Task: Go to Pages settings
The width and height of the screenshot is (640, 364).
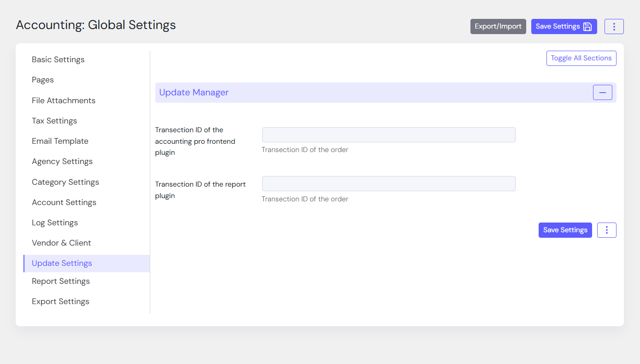Action: [x=43, y=80]
